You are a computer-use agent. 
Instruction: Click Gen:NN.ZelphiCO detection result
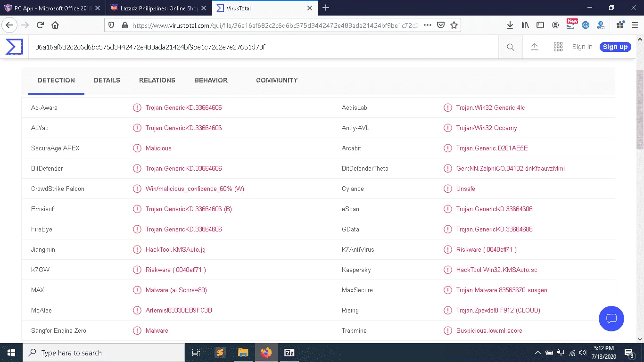pos(510,168)
